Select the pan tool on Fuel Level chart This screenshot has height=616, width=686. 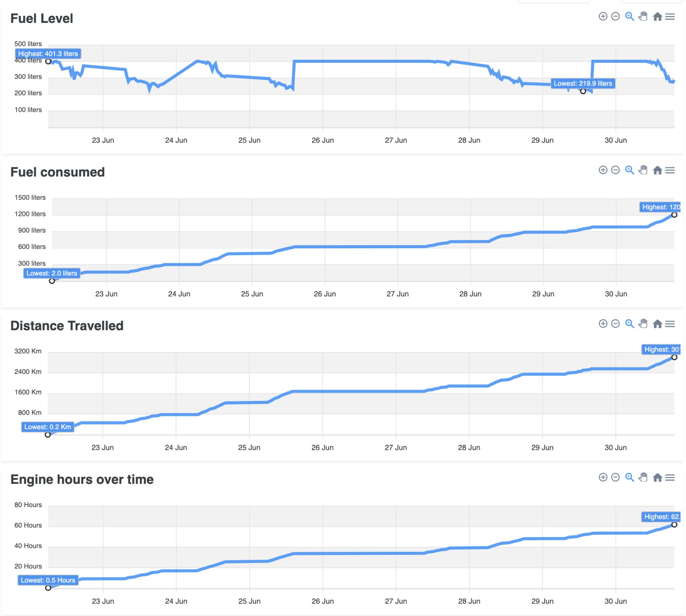point(643,16)
